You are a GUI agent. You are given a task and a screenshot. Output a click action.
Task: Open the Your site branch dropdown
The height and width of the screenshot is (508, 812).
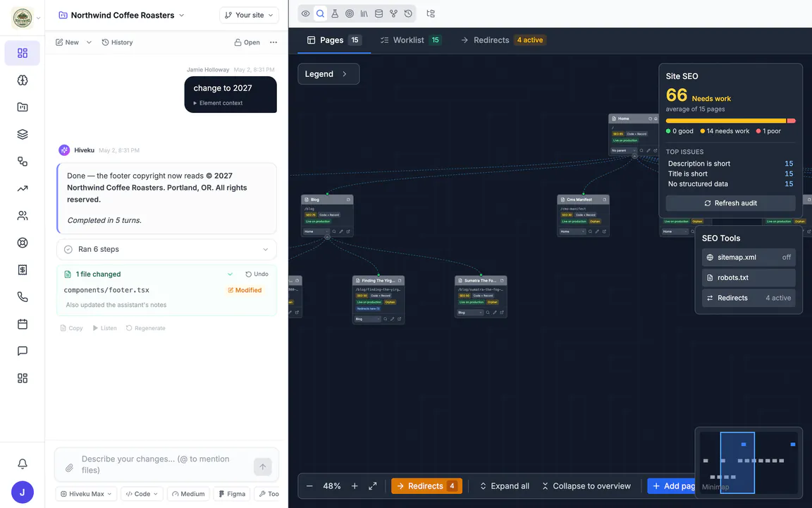(249, 16)
